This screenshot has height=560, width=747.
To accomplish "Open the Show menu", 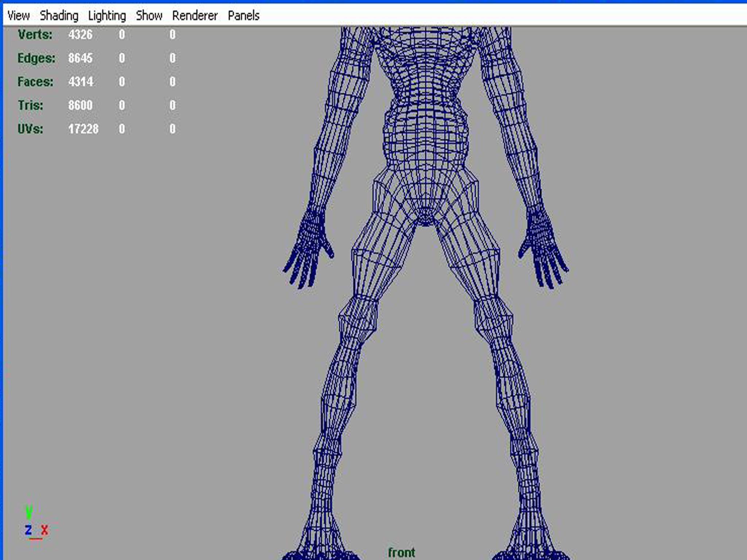I will [149, 16].
